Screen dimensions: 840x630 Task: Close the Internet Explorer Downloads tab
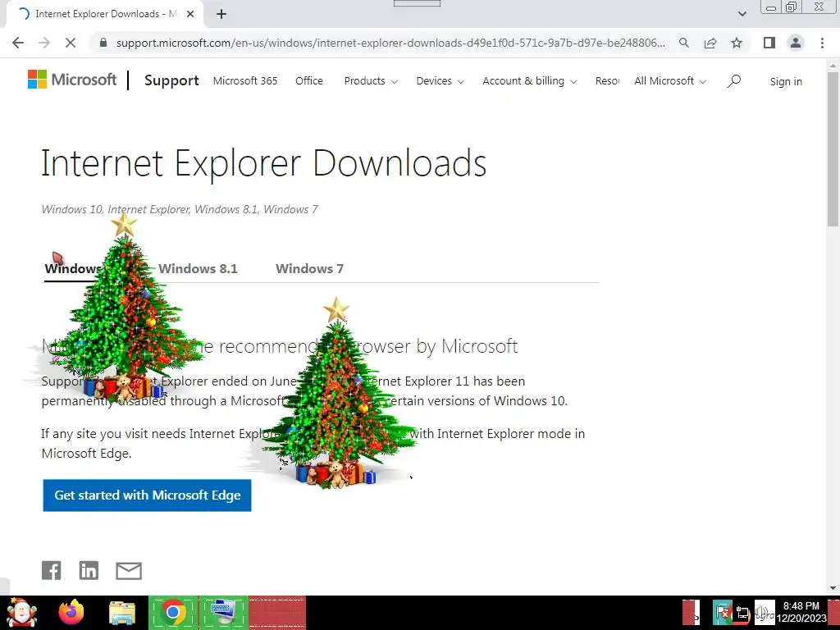tap(190, 14)
